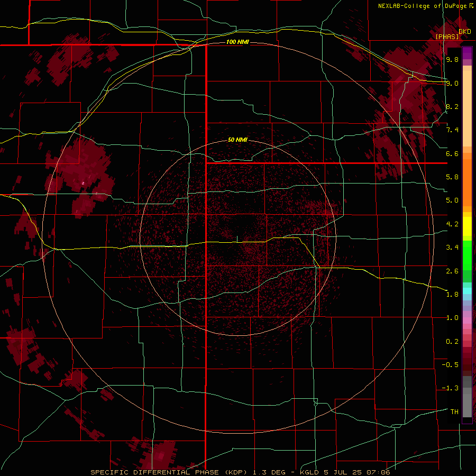This screenshot has height=476, width=476.
Task: Select the 7.4 value on the color scale
Action: click(452, 130)
